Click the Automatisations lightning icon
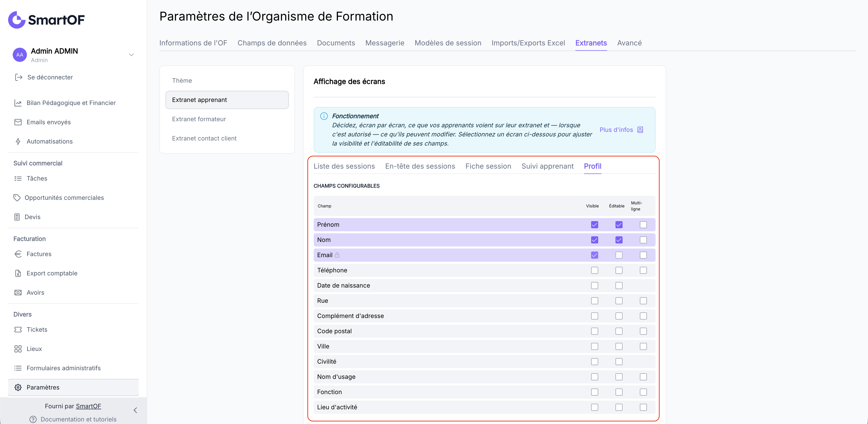 tap(18, 142)
